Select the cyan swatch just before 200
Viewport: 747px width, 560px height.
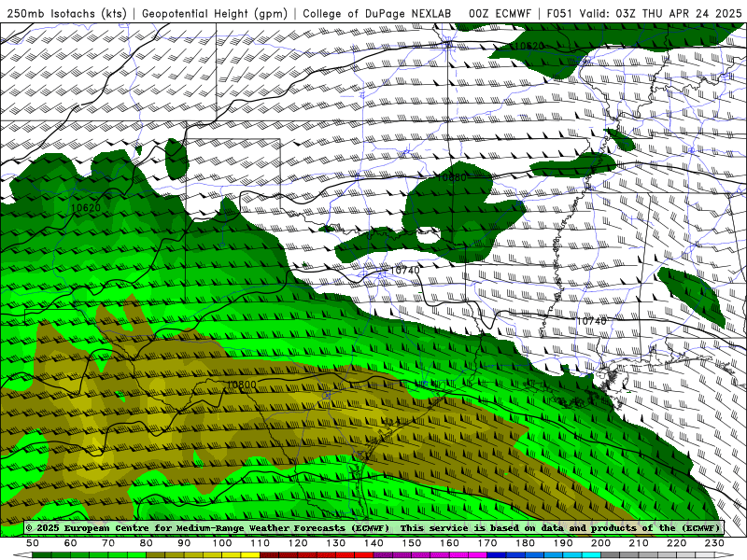pos(592,555)
